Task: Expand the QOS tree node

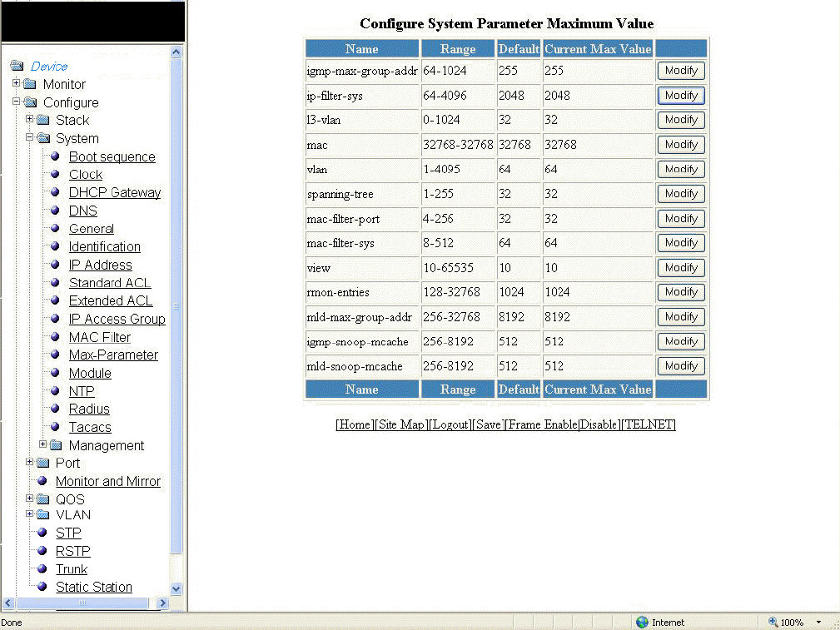Action: coord(29,499)
